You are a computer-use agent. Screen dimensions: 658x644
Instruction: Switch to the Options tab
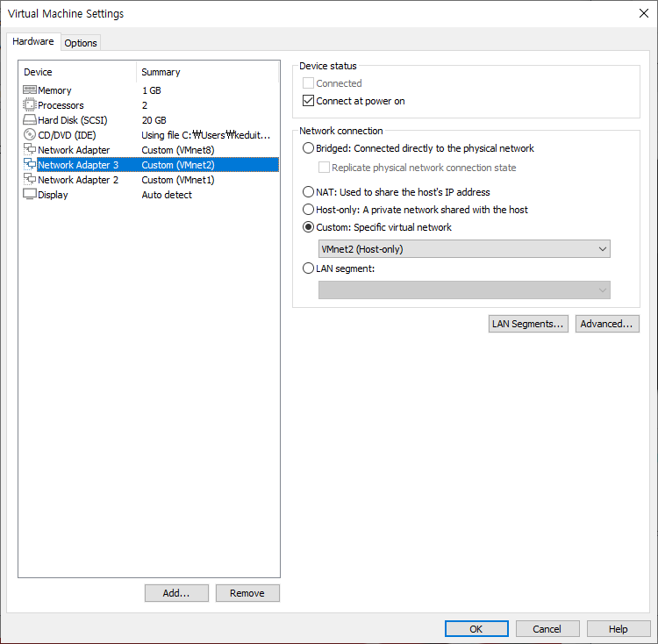click(x=81, y=43)
